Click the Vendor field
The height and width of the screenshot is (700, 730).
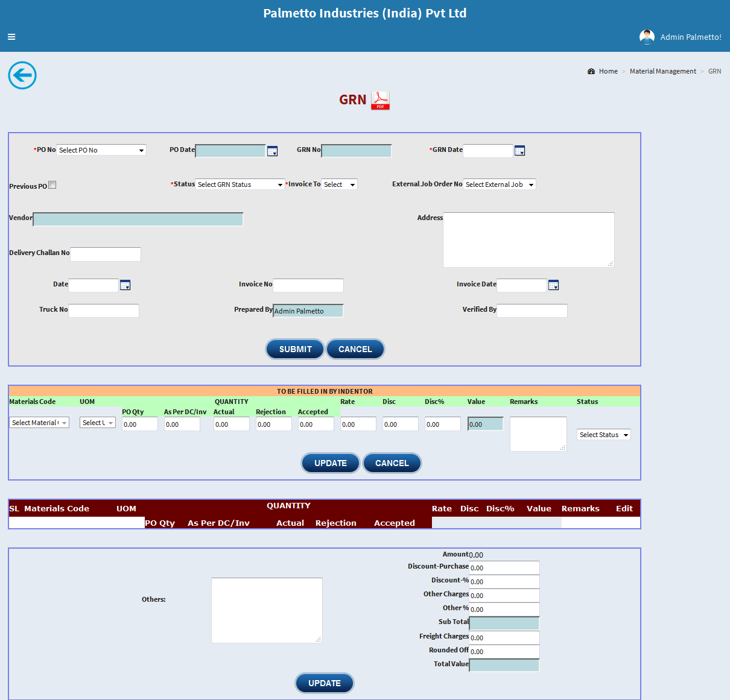click(138, 219)
